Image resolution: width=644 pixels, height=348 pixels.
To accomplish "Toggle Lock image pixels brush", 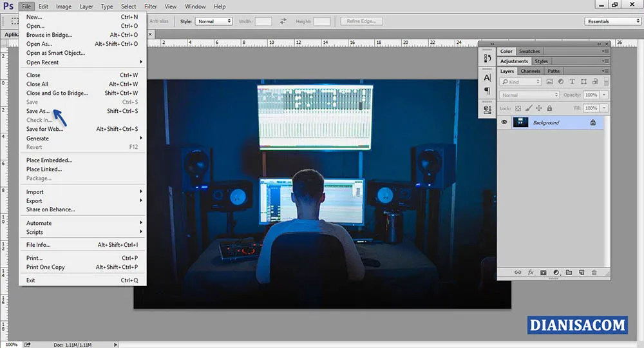I will click(x=529, y=108).
